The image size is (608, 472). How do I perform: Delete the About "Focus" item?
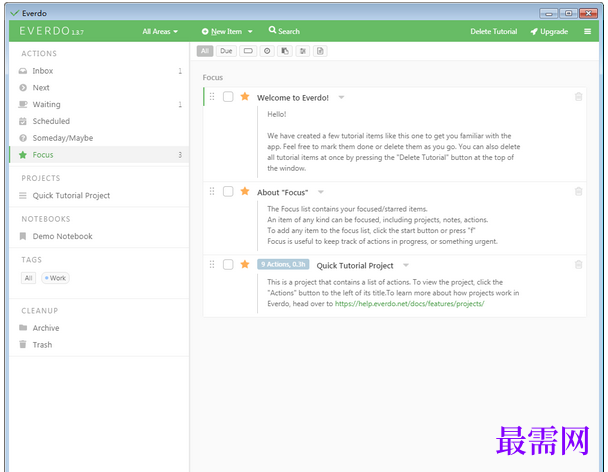[x=578, y=191]
